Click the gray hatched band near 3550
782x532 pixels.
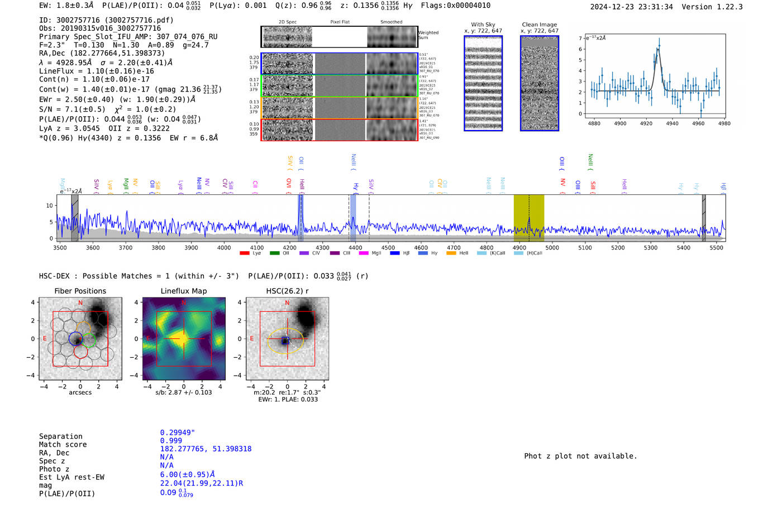click(75, 218)
